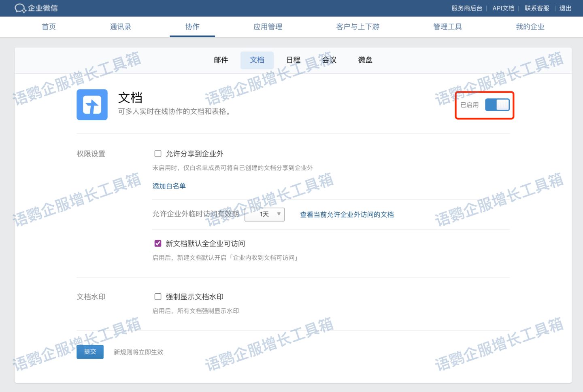Click the 企业微信 logo icon
Screen dimensions: 583x392
coord(20,8)
